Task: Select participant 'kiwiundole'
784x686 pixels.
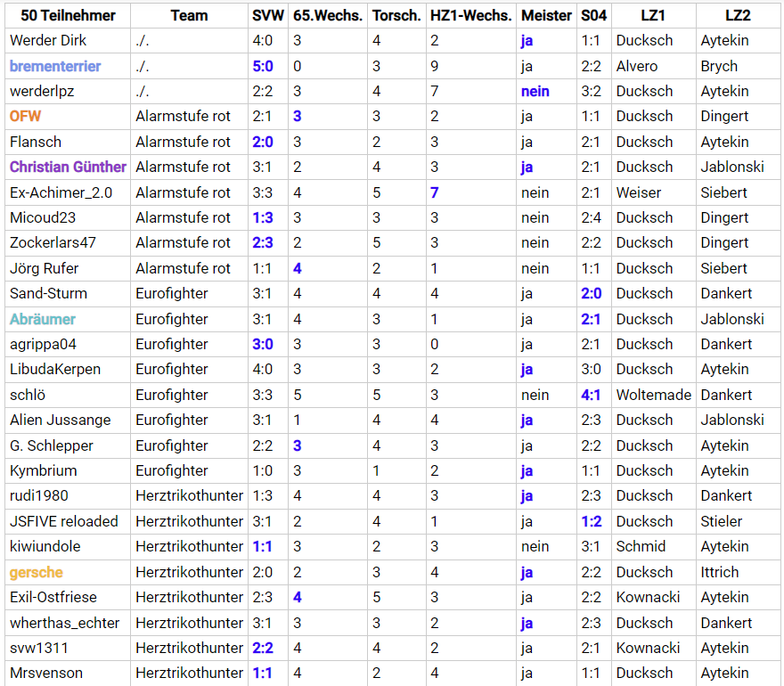Action: [45, 546]
